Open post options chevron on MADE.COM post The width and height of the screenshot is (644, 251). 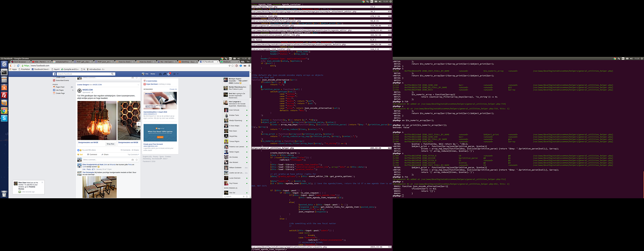click(x=138, y=85)
